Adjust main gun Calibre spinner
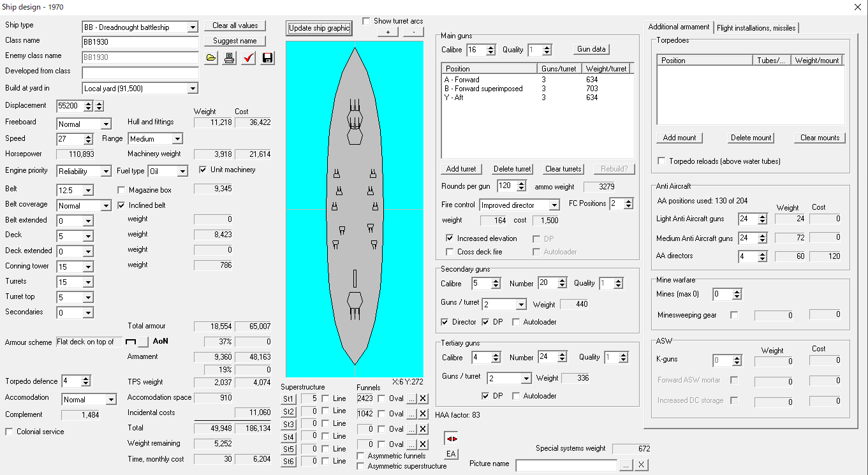This screenshot has height=475, width=868. click(x=490, y=50)
